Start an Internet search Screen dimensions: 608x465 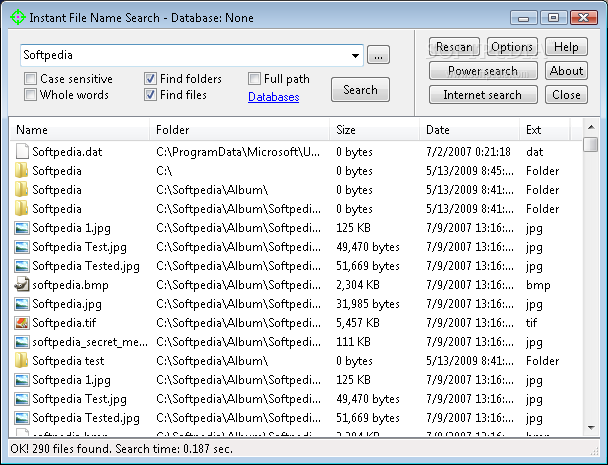483,95
